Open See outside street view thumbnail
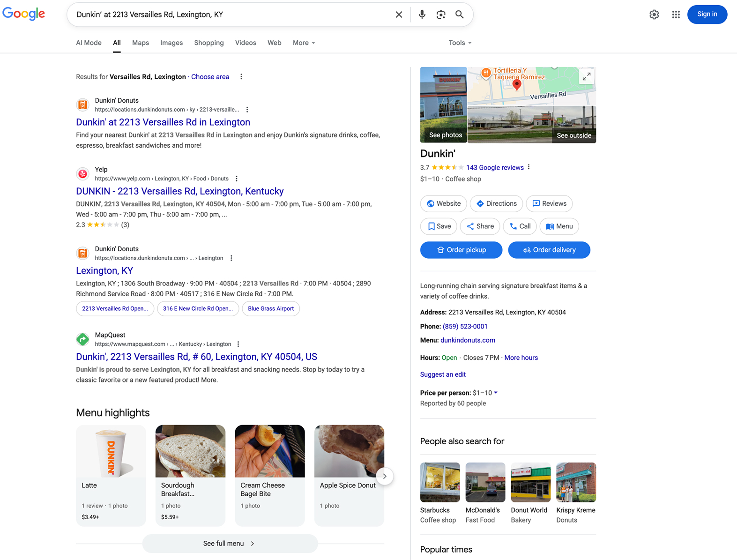Image resolution: width=737 pixels, height=560 pixels. pos(532,125)
